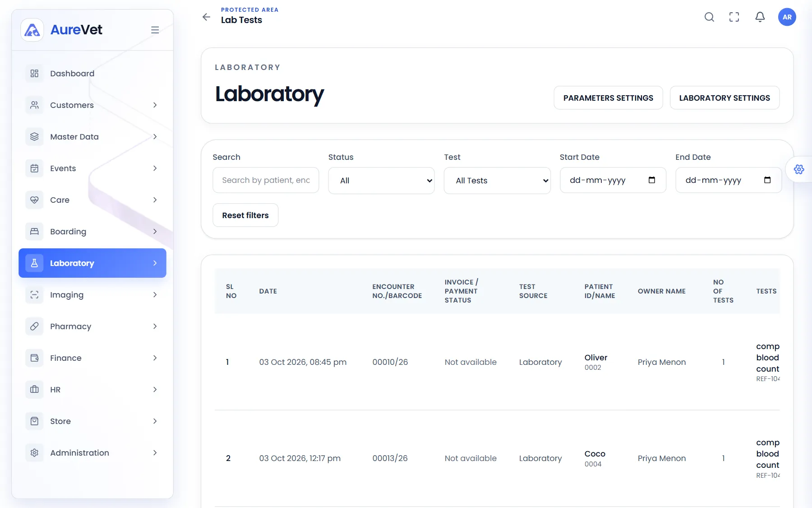Open search with magnifier icon
The height and width of the screenshot is (508, 812).
pyautogui.click(x=709, y=17)
